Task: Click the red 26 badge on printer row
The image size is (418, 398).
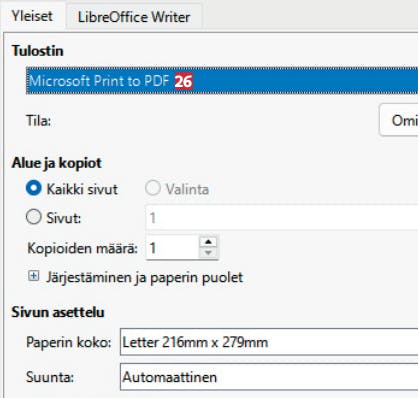Action: pos(183,81)
